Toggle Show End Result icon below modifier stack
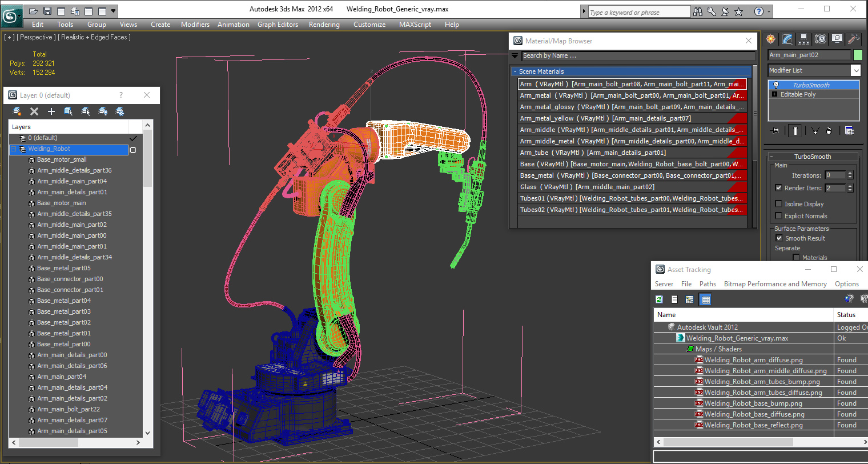The height and width of the screenshot is (464, 868). (795, 131)
